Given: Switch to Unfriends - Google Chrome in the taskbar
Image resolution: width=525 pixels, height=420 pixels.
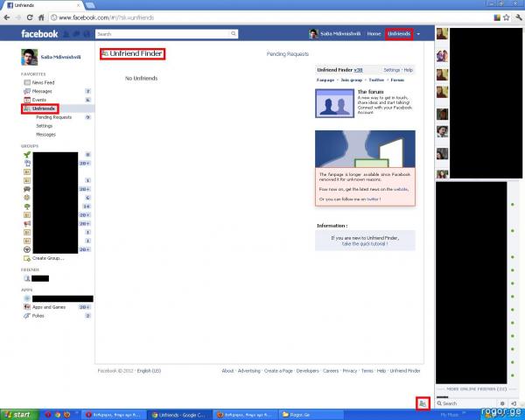Looking at the screenshot, I should click(179, 415).
